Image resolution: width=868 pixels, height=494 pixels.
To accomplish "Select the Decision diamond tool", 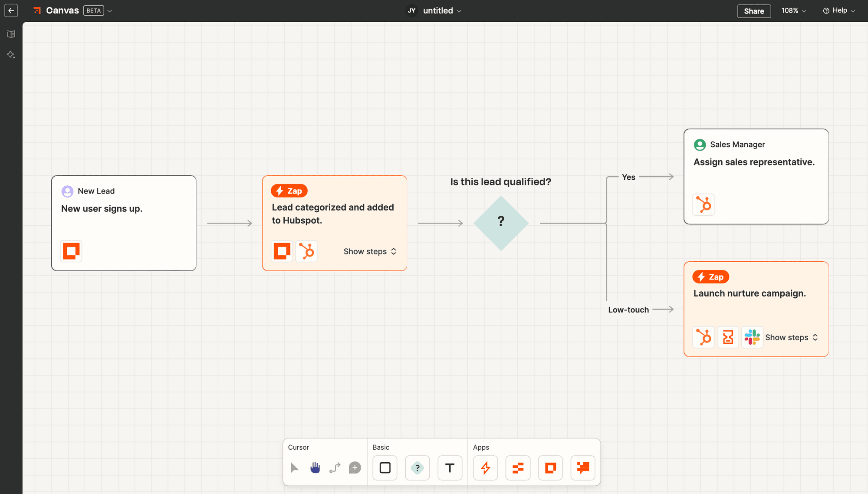I will coord(418,467).
